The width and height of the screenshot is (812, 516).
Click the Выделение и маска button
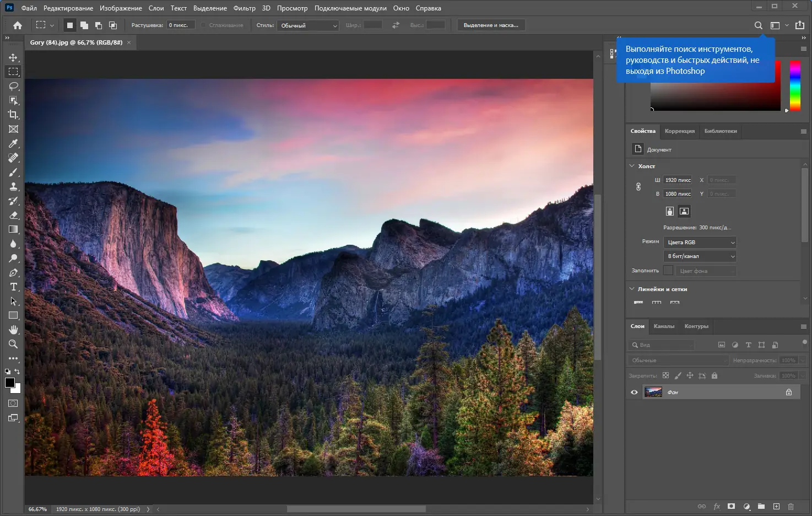pyautogui.click(x=491, y=25)
